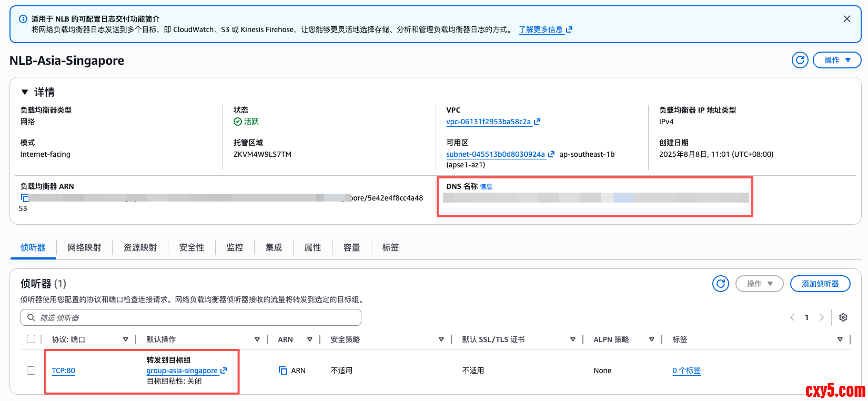Go to next page of listeners

pyautogui.click(x=822, y=317)
